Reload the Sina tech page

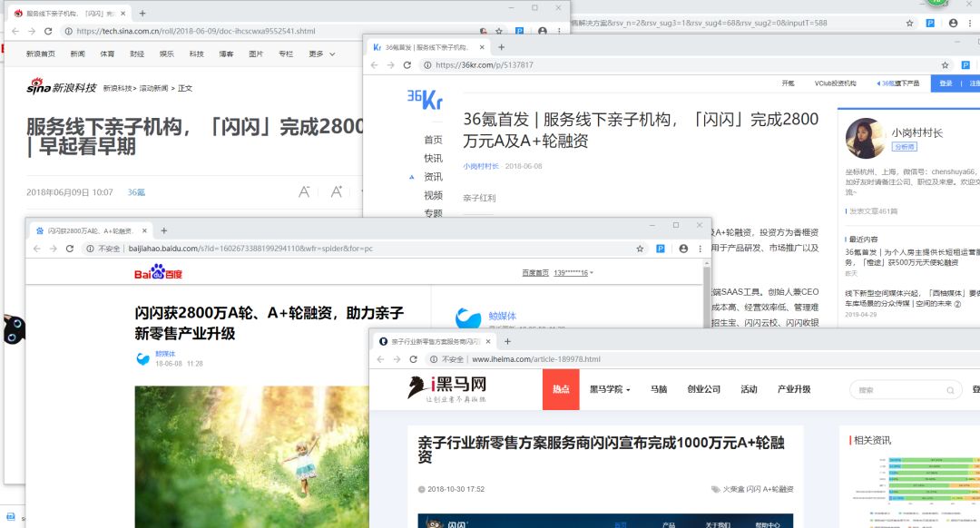[x=48, y=31]
